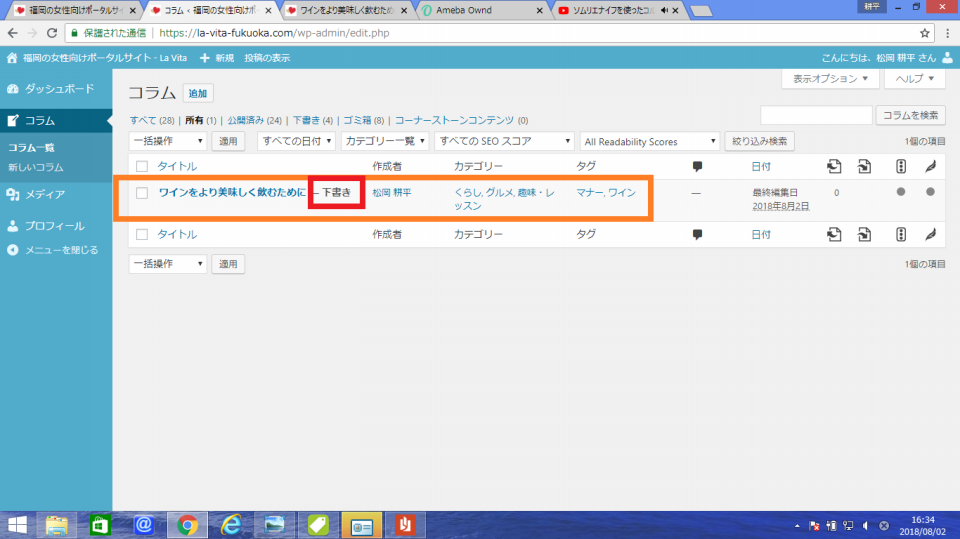This screenshot has width=960, height=539.
Task: Open File Explorer in taskbar
Action: coord(56,525)
